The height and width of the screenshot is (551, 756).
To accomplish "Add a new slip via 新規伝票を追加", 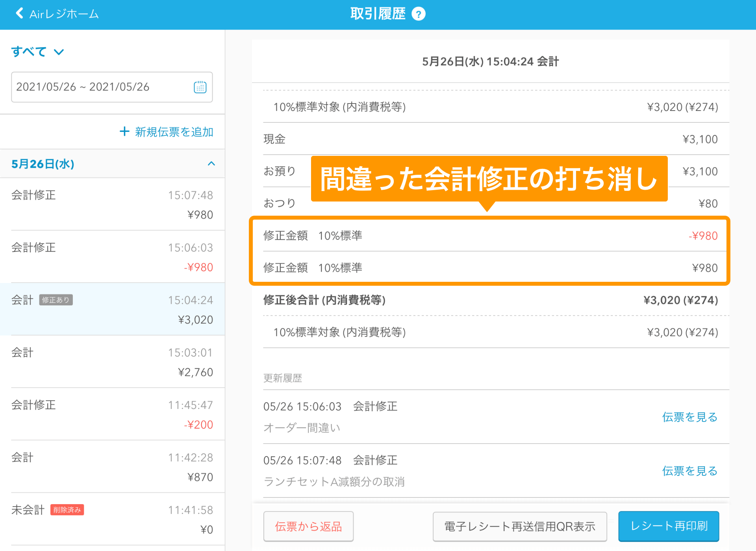I will tap(167, 131).
